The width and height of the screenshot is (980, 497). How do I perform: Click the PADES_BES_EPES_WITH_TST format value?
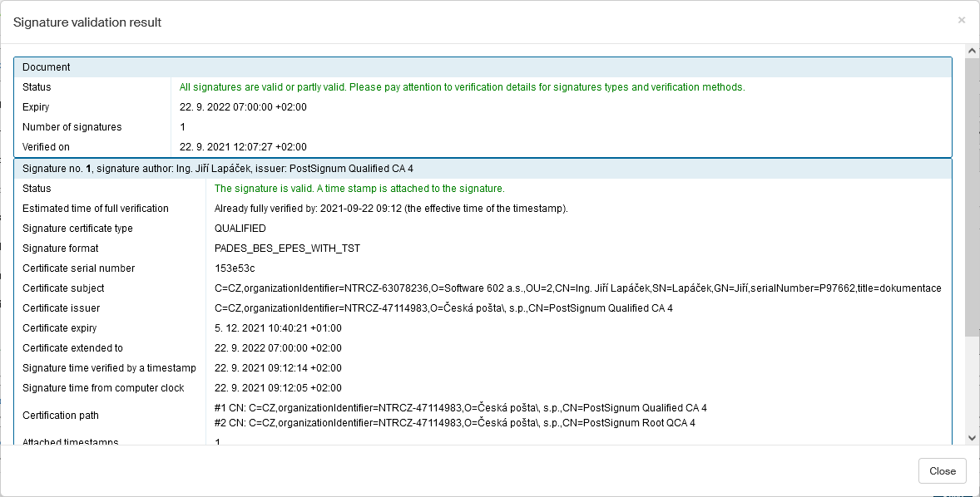click(x=287, y=248)
